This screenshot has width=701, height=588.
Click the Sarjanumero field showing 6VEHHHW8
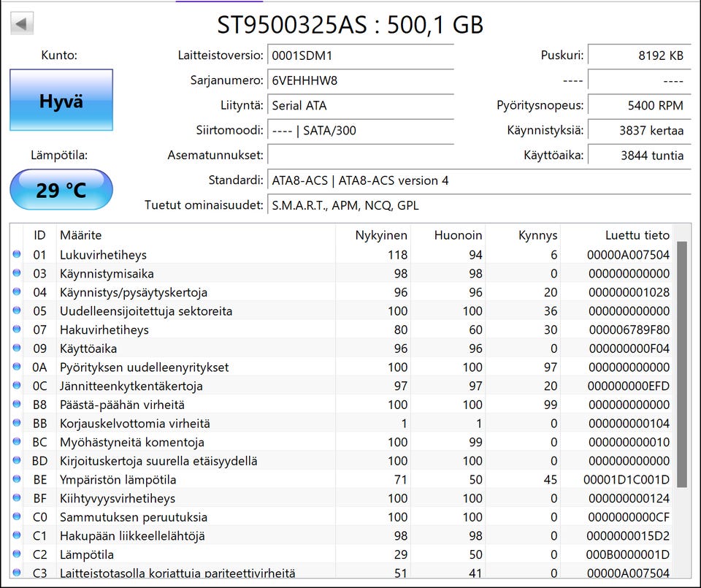[361, 80]
